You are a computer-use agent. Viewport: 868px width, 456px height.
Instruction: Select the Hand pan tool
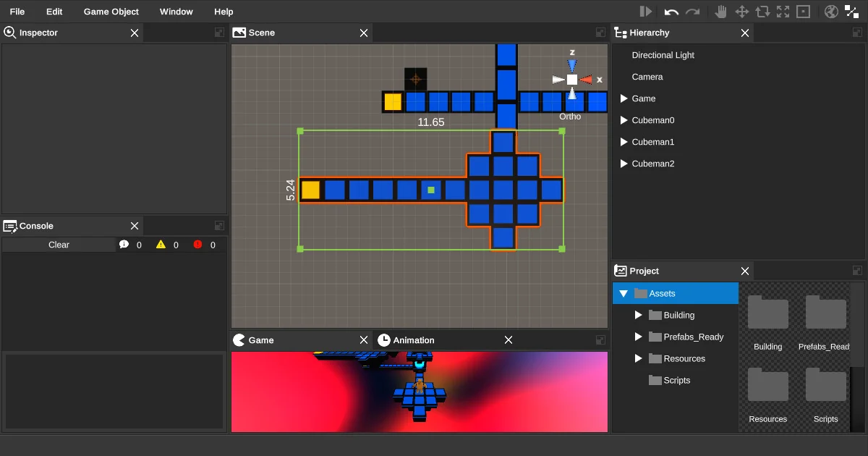pyautogui.click(x=720, y=11)
